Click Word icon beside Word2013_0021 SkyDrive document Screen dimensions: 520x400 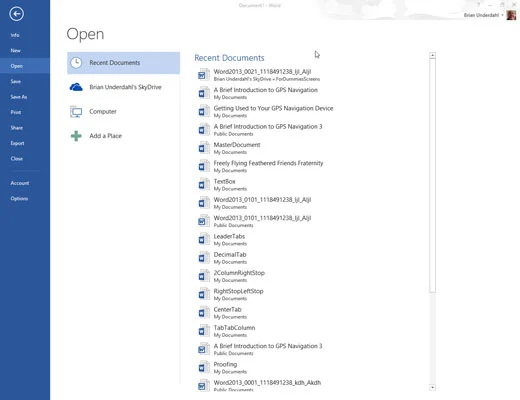203,75
